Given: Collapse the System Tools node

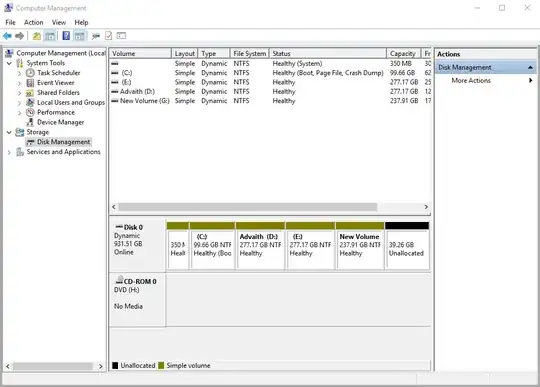Looking at the screenshot, I should 9,63.
